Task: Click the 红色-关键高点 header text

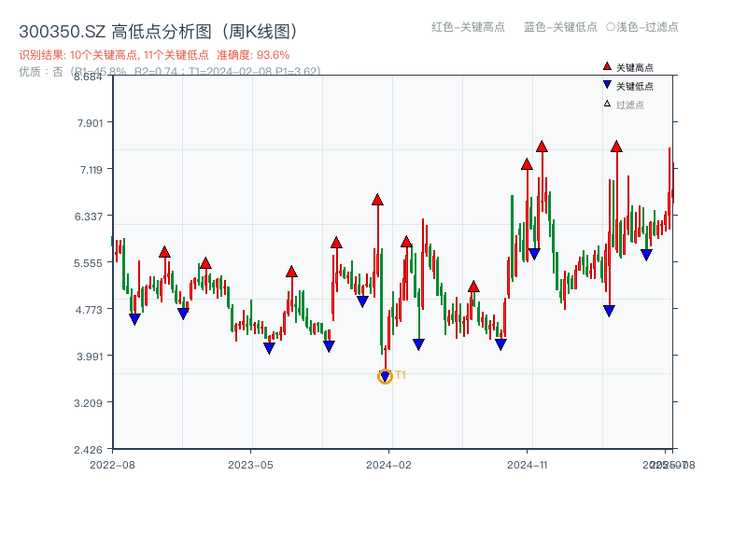Action: (468, 27)
